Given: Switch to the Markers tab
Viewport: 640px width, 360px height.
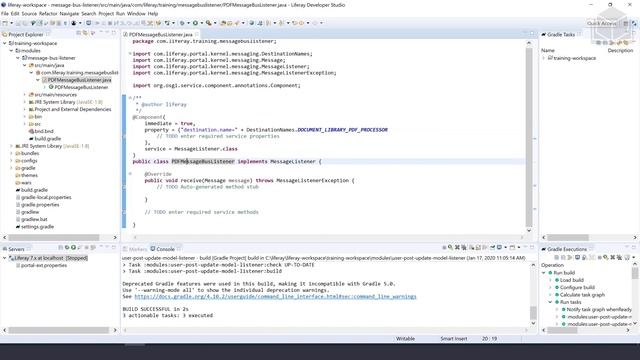Looking at the screenshot, I should tap(135, 249).
